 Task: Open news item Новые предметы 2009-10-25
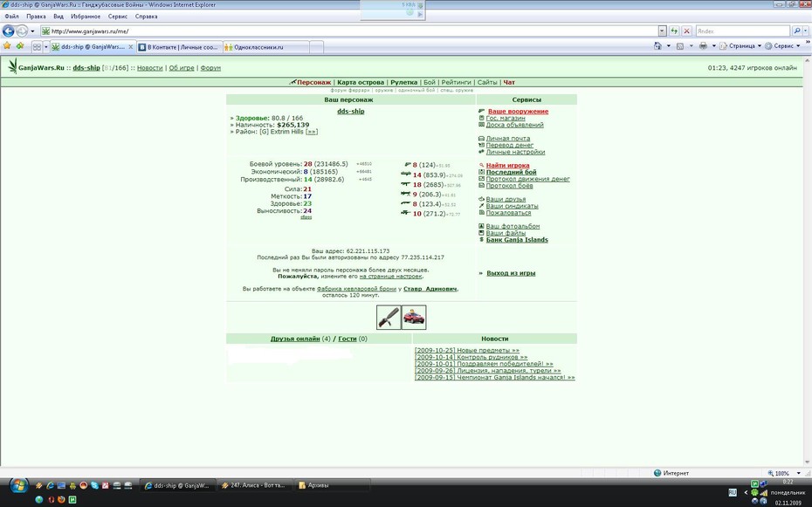(466, 350)
